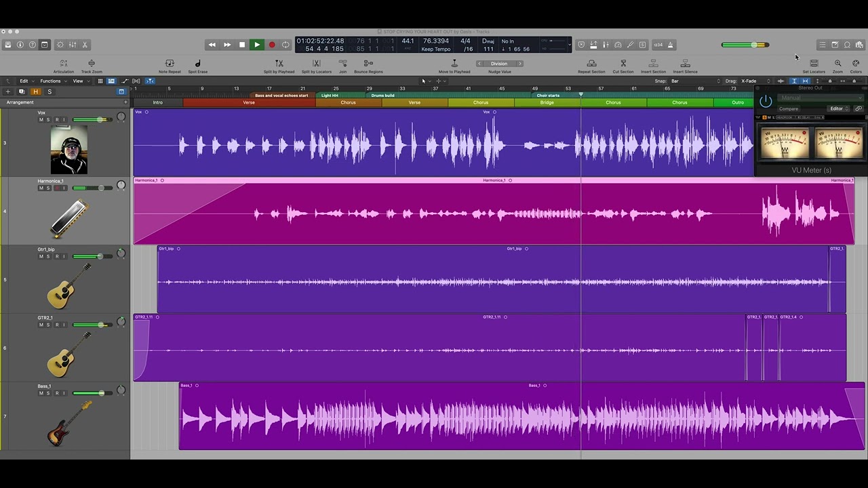Click the Split by Playhead icon

(279, 63)
